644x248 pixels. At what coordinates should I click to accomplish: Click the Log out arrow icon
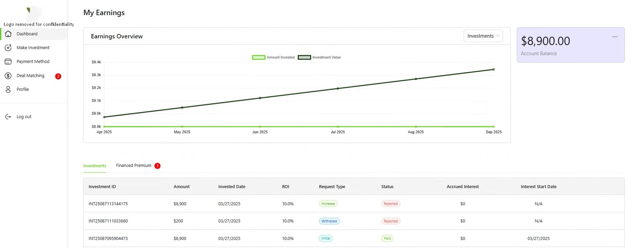pos(8,117)
